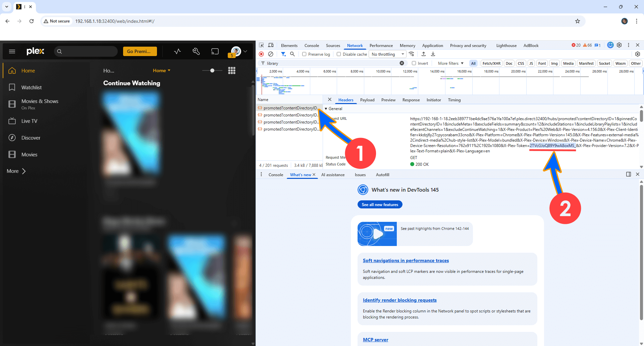
Task: Enable the Preserve log checkbox
Action: pos(304,54)
